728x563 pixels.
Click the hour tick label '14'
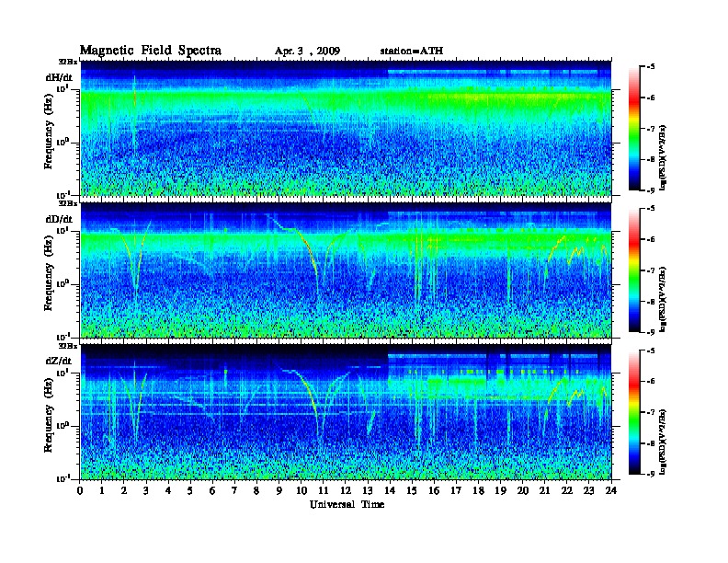[390, 491]
